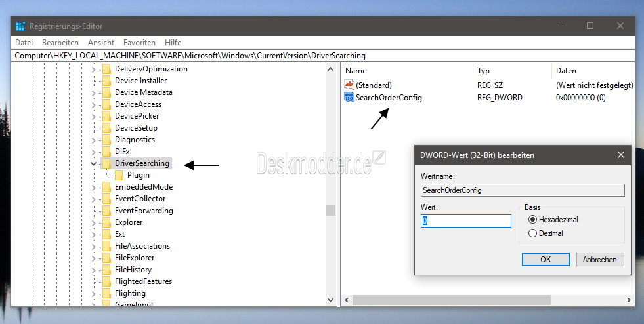Expand the Device Metadata key
This screenshot has width=644, height=324.
(x=94, y=93)
